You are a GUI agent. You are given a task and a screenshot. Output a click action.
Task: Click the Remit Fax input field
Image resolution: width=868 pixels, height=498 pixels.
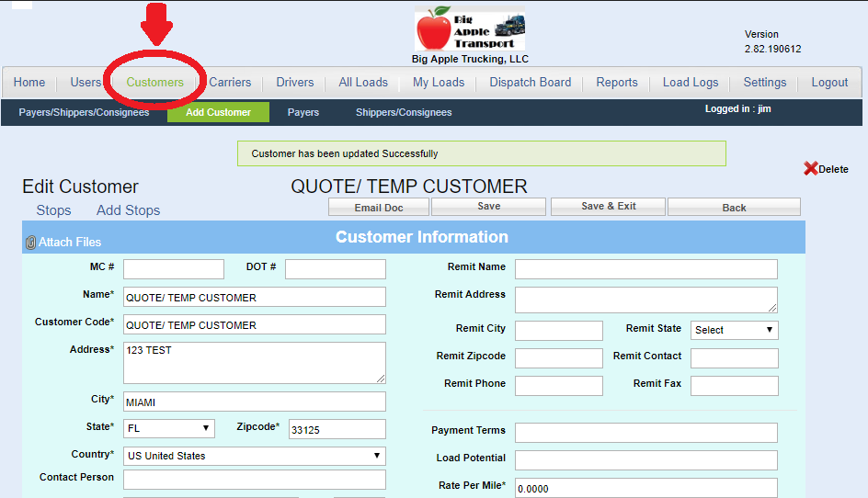click(x=734, y=386)
